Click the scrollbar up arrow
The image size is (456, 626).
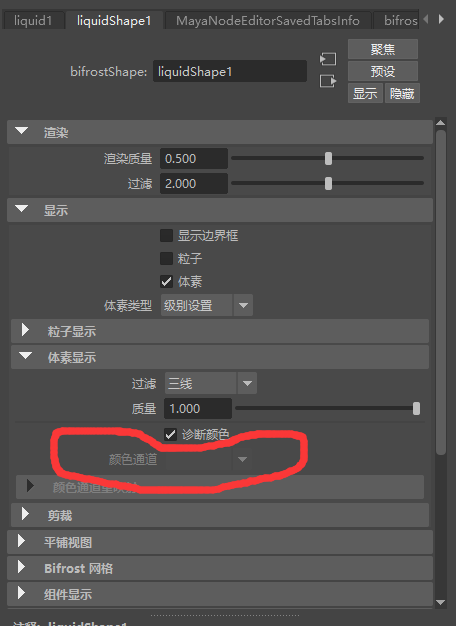click(441, 123)
